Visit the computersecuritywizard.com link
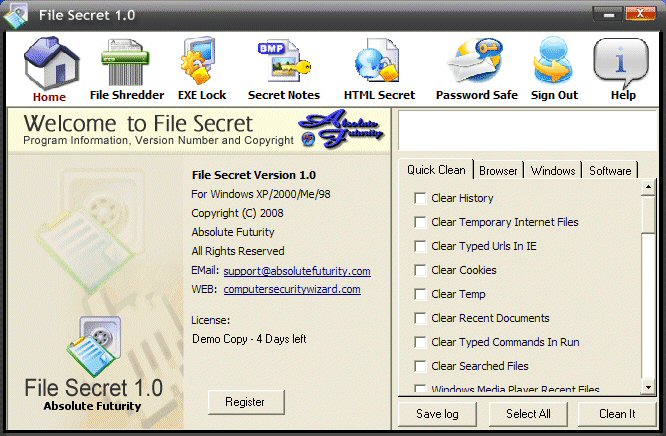Image resolution: width=666 pixels, height=436 pixels. click(x=292, y=289)
